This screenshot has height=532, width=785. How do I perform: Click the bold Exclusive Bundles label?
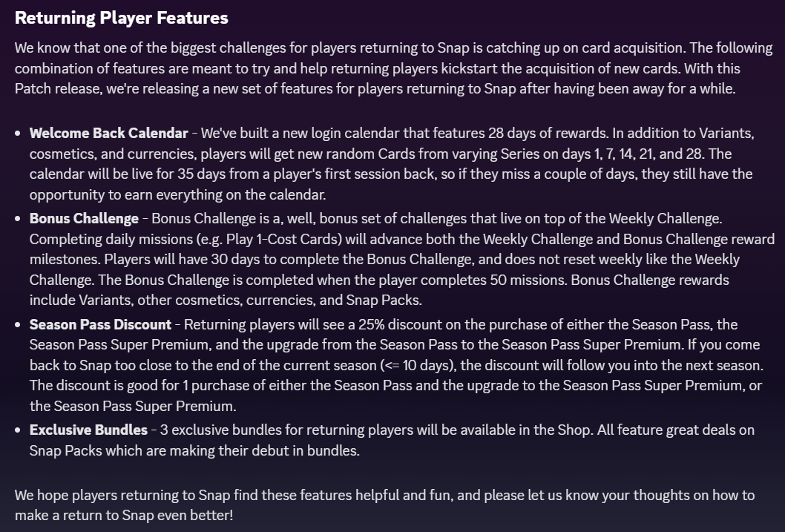click(88, 430)
